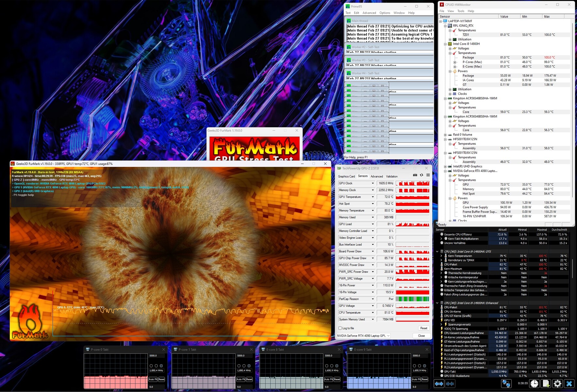Image resolution: width=577 pixels, height=392 pixels.
Task: Switch to the Graphics Card tab in GPU-Z
Action: 346,176
